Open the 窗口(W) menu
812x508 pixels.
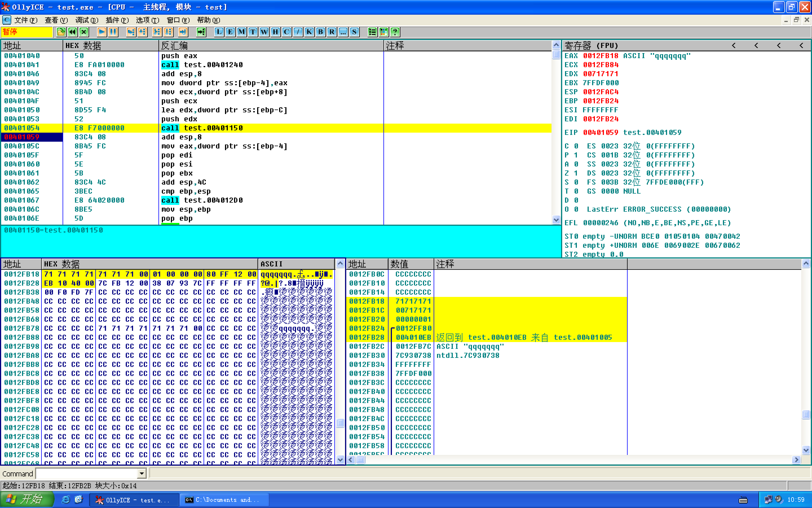178,20
